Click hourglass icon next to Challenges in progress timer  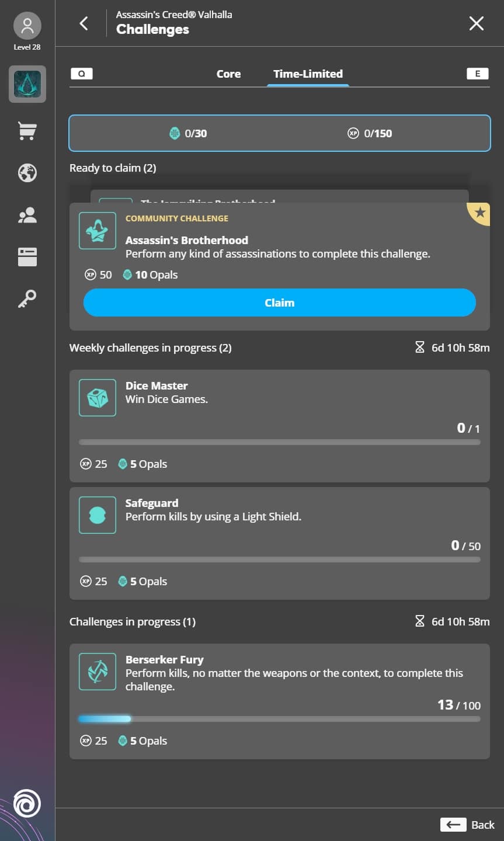click(x=419, y=621)
